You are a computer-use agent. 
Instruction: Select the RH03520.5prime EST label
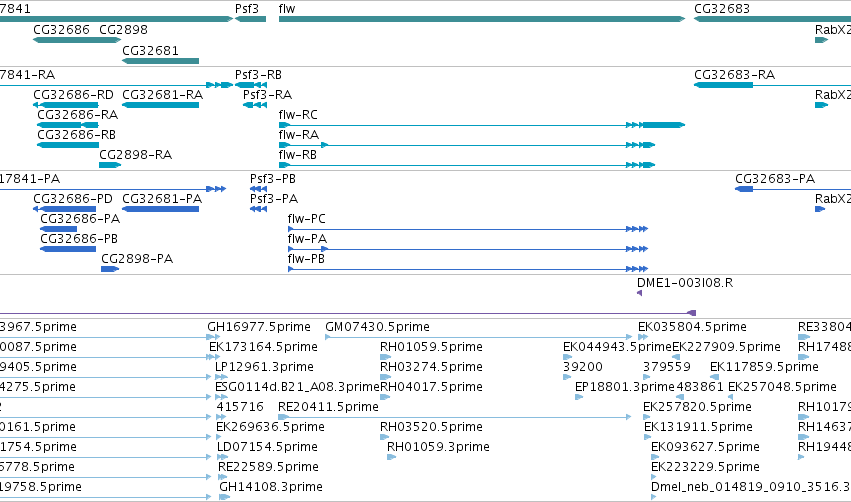coord(431,427)
